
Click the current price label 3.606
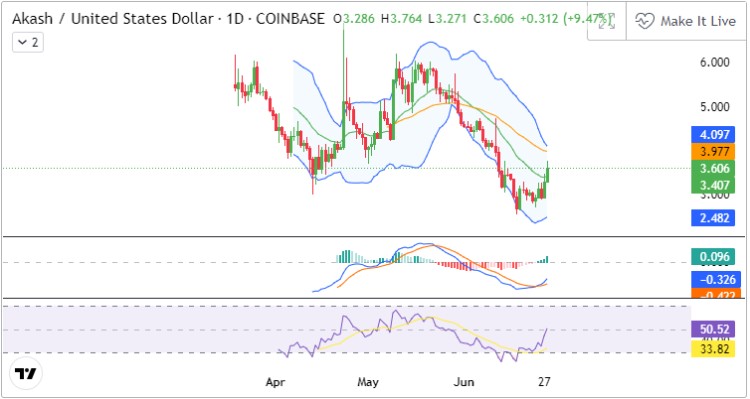coord(713,168)
